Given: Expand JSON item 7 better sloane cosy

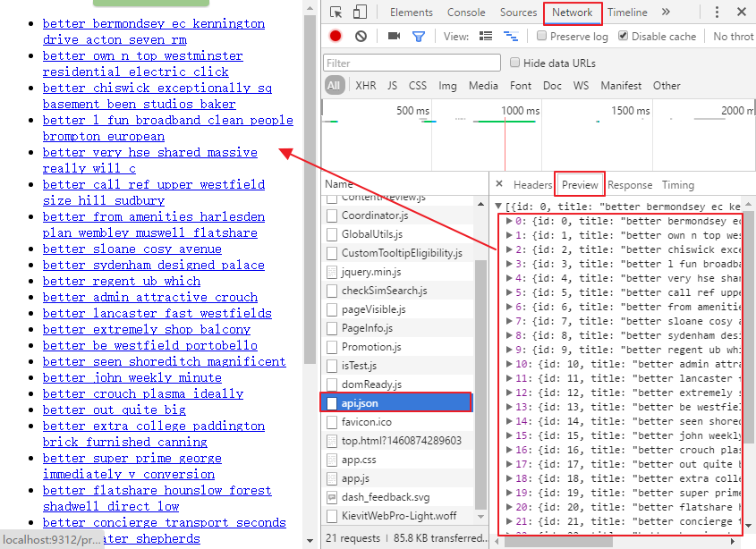Looking at the screenshot, I should tap(509, 321).
